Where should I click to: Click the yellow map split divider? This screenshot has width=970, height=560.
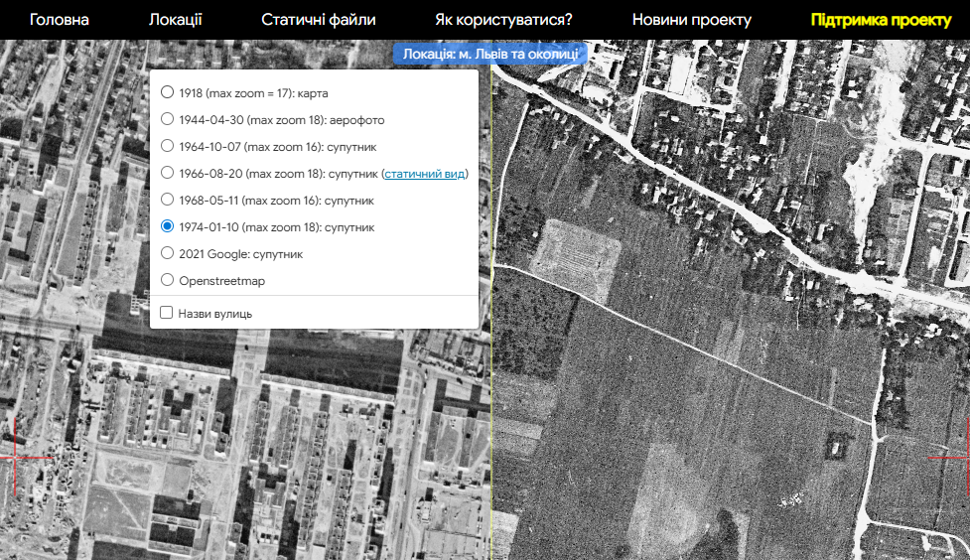491,300
